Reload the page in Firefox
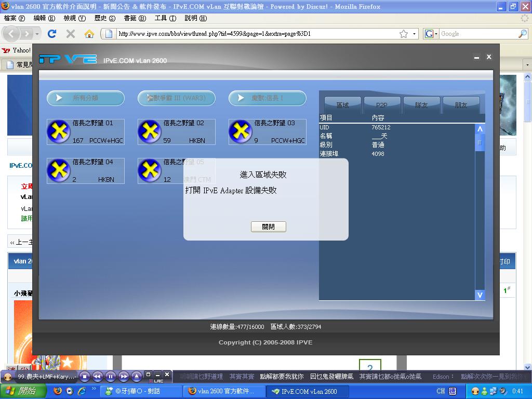 (52, 34)
